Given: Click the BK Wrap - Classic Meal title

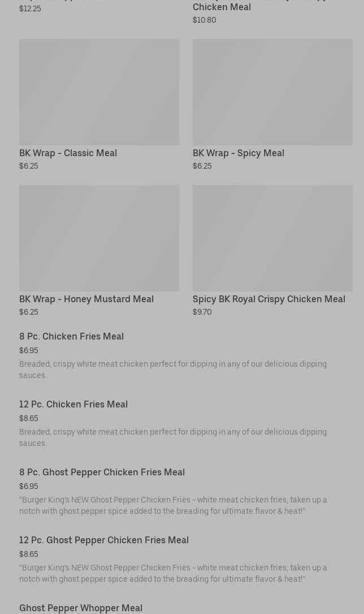Looking at the screenshot, I should coord(68,153).
